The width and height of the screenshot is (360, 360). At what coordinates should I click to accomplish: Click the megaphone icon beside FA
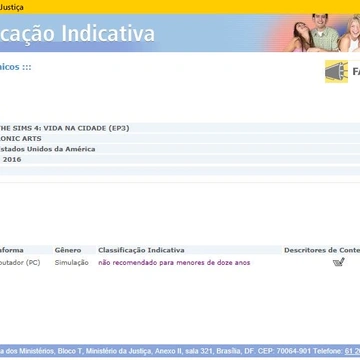pos(336,71)
